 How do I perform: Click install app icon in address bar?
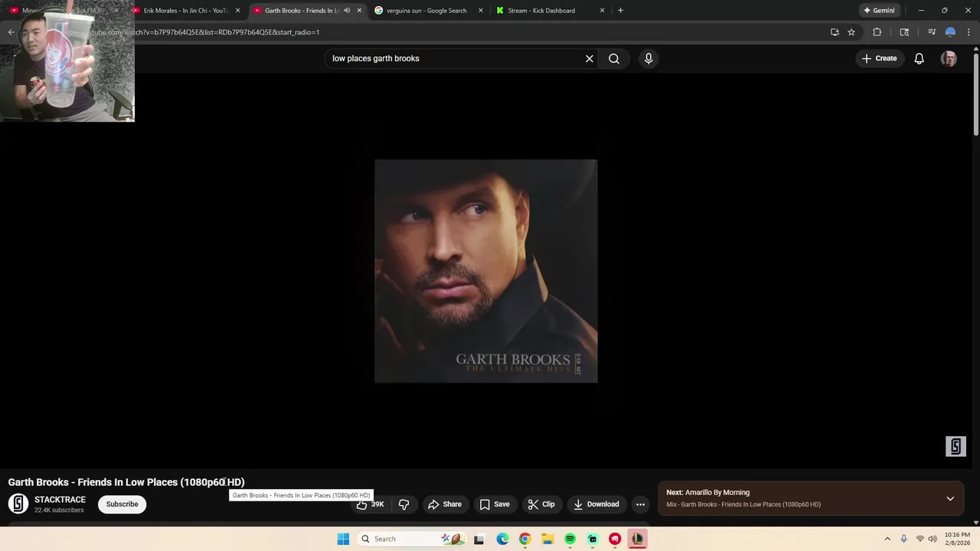coord(835,32)
